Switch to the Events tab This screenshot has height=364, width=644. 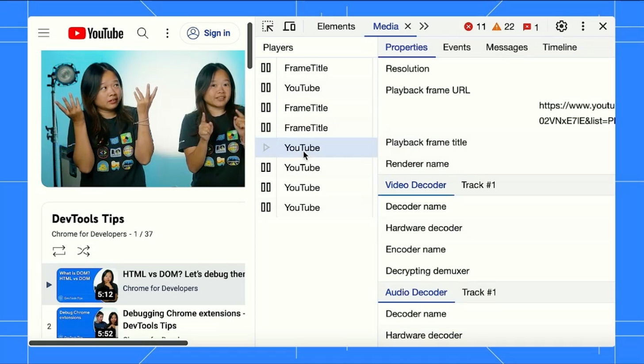[456, 47]
